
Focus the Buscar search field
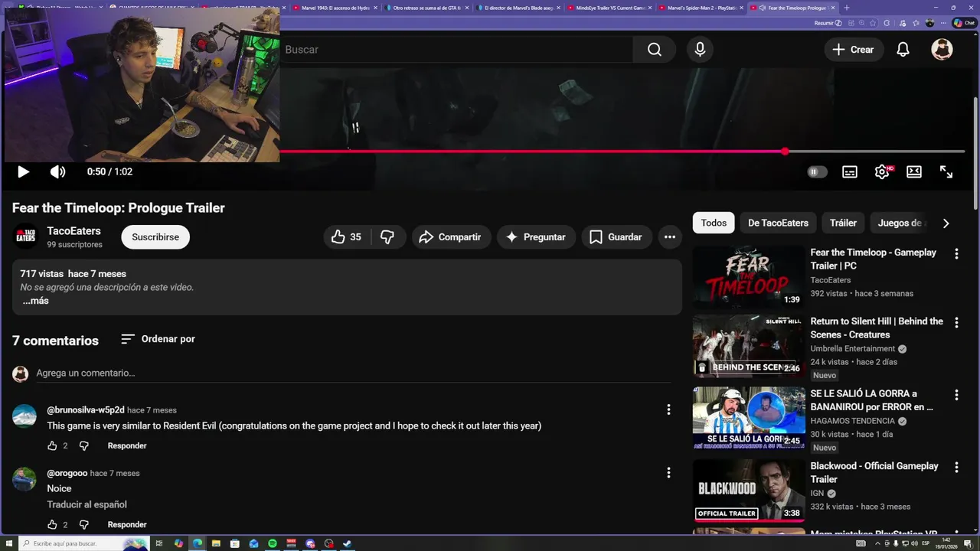pyautogui.click(x=456, y=50)
